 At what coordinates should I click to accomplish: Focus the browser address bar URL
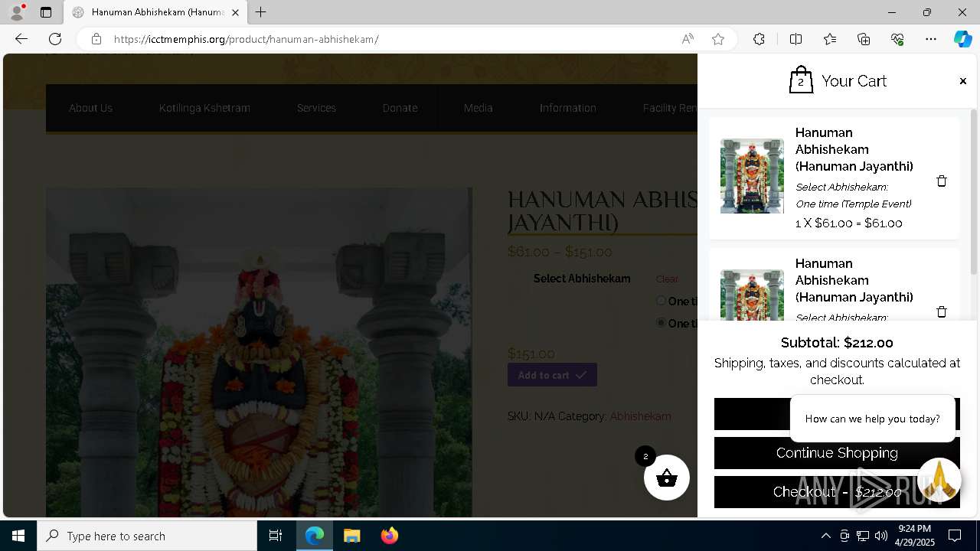tap(246, 39)
